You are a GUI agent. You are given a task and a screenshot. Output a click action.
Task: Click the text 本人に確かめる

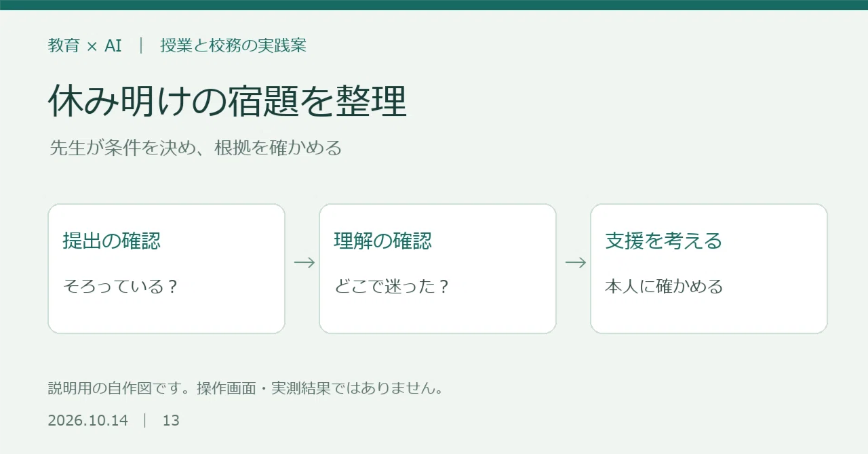[x=664, y=286]
